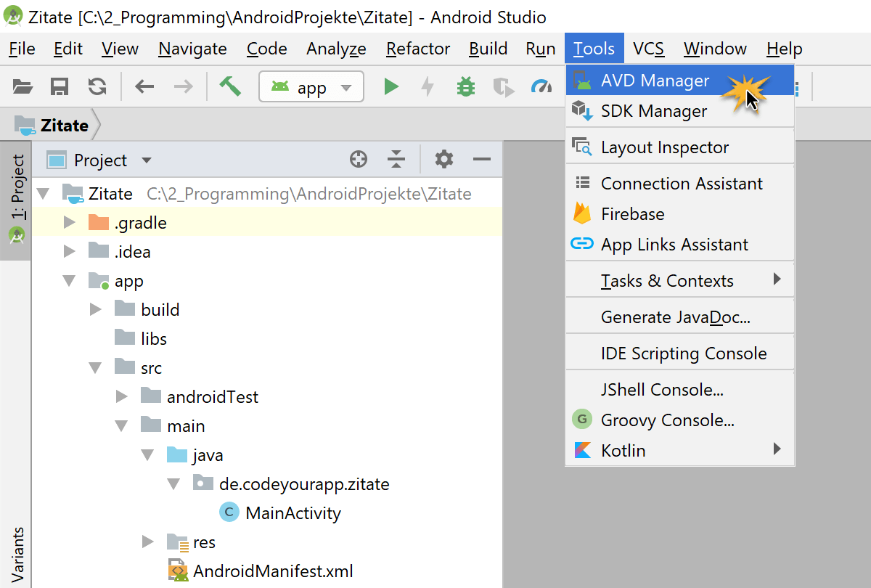Select Generate JavaDoc... menu entry
The image size is (871, 588).
(x=680, y=317)
